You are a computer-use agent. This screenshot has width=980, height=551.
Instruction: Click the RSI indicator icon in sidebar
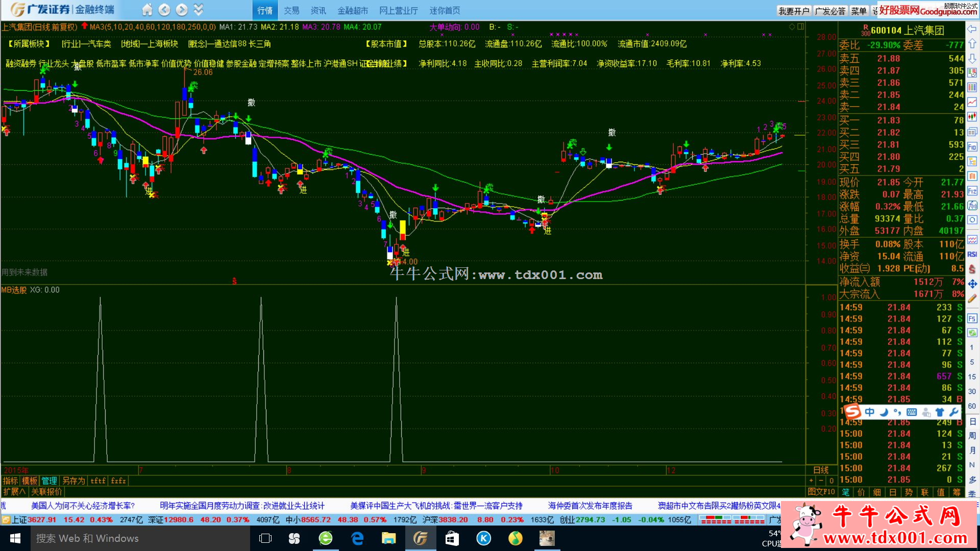(x=972, y=254)
